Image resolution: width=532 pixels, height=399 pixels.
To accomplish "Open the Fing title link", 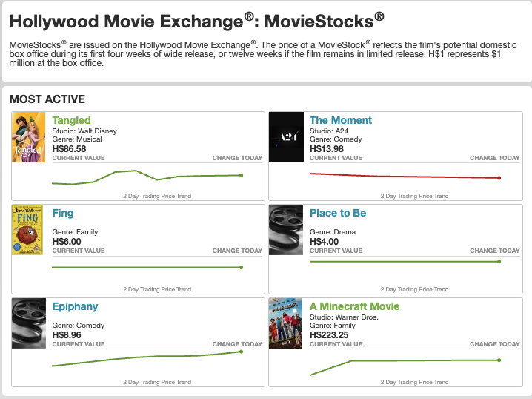I will (x=63, y=213).
